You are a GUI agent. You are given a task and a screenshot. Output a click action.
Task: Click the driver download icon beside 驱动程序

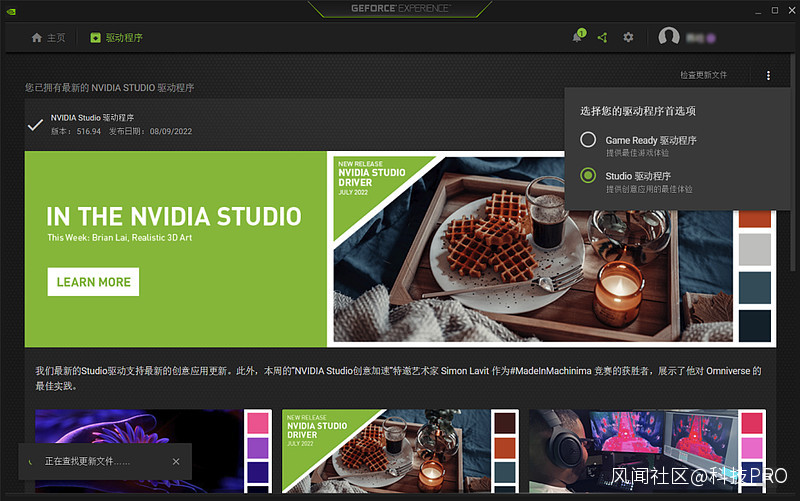click(95, 38)
